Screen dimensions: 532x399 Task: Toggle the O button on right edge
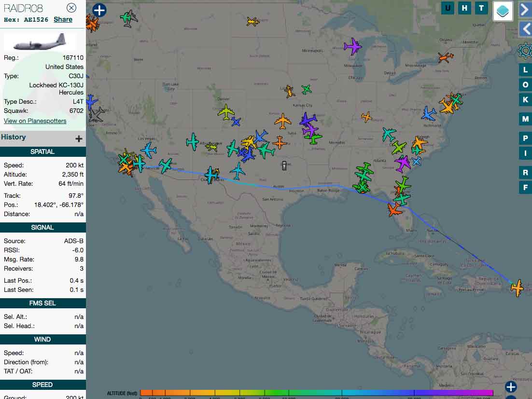525,85
